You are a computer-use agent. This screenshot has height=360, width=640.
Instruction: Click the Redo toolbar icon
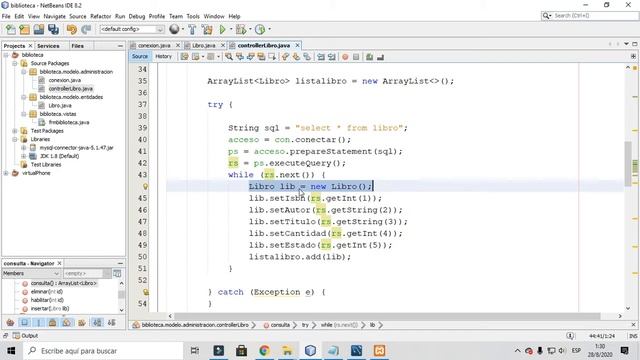pyautogui.click(x=86, y=29)
